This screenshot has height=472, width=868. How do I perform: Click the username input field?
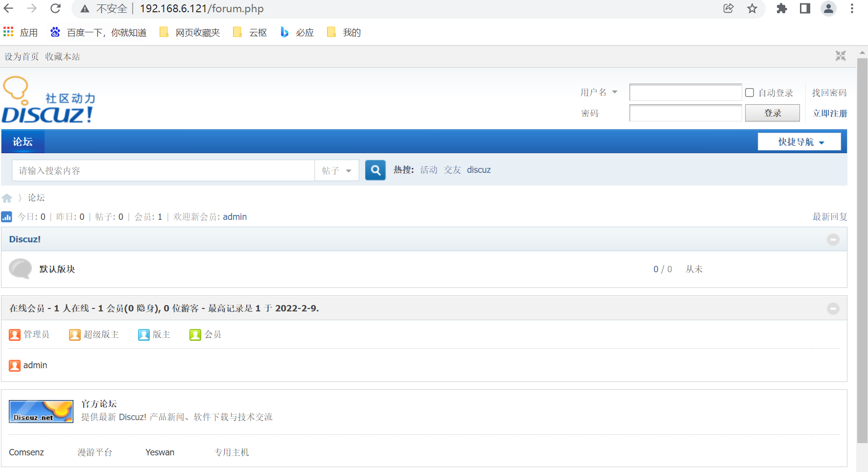pyautogui.click(x=685, y=93)
